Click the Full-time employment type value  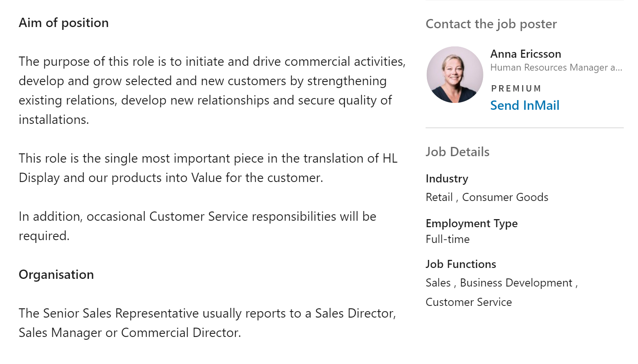(447, 239)
